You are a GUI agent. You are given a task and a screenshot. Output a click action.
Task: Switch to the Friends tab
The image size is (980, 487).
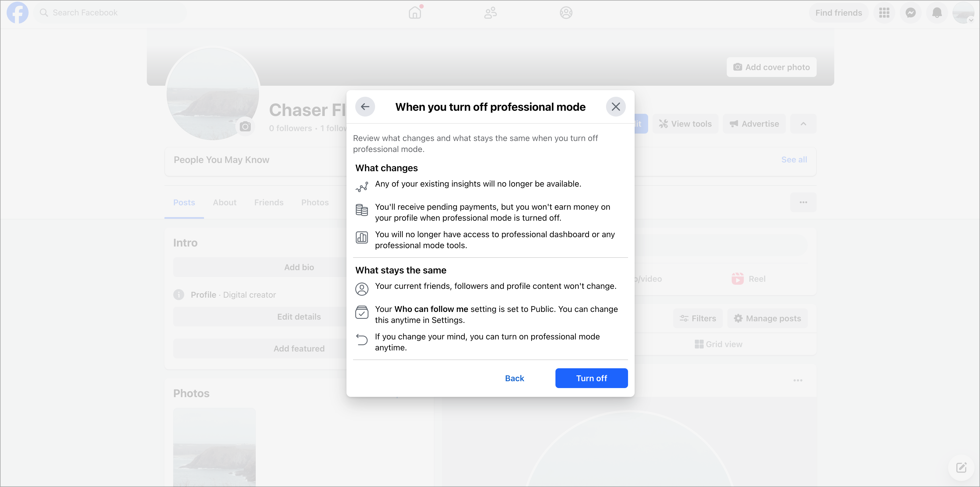(269, 202)
